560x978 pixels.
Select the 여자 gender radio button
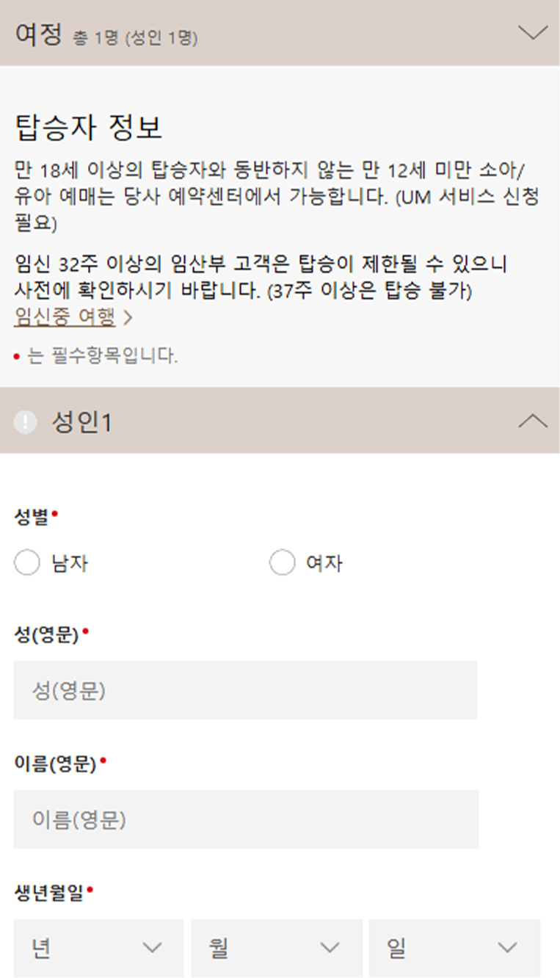click(283, 562)
